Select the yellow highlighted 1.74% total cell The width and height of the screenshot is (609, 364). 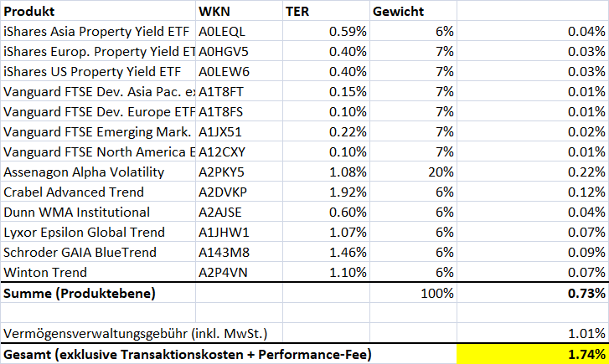[x=533, y=354]
